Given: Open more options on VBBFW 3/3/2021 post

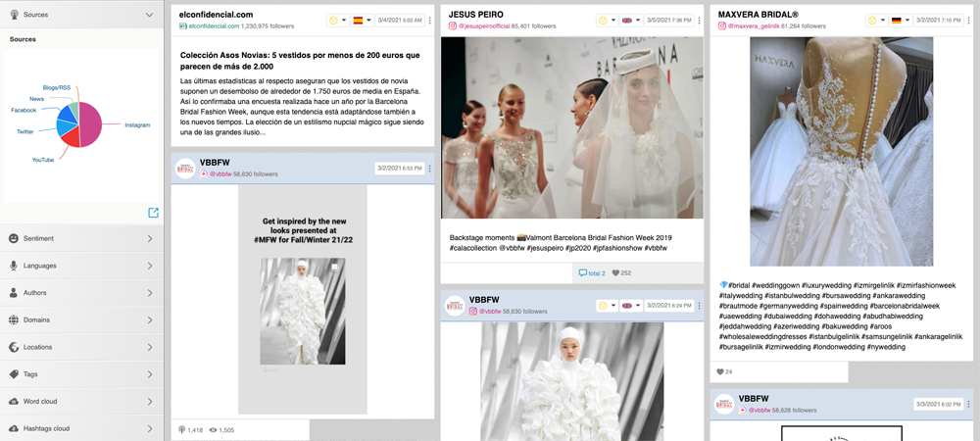Looking at the screenshot, I should [969, 404].
